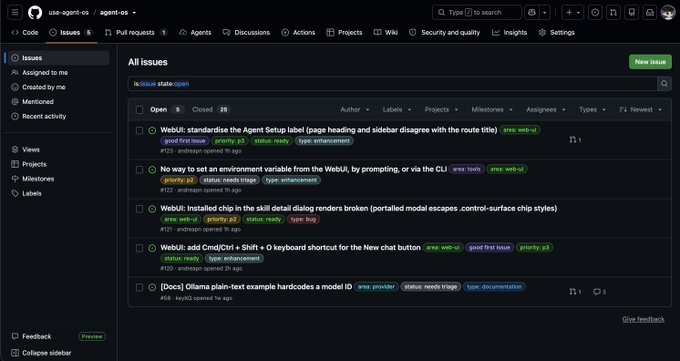Open your pull requests header icon

click(613, 13)
